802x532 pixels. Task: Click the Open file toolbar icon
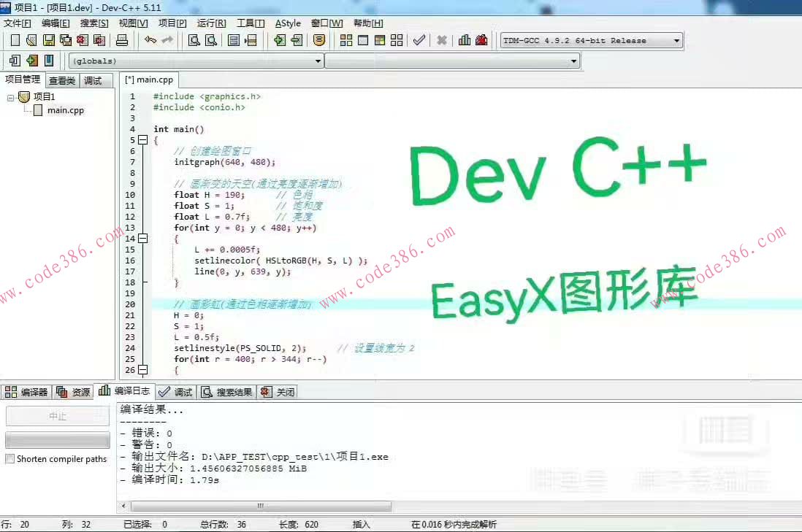tap(31, 40)
